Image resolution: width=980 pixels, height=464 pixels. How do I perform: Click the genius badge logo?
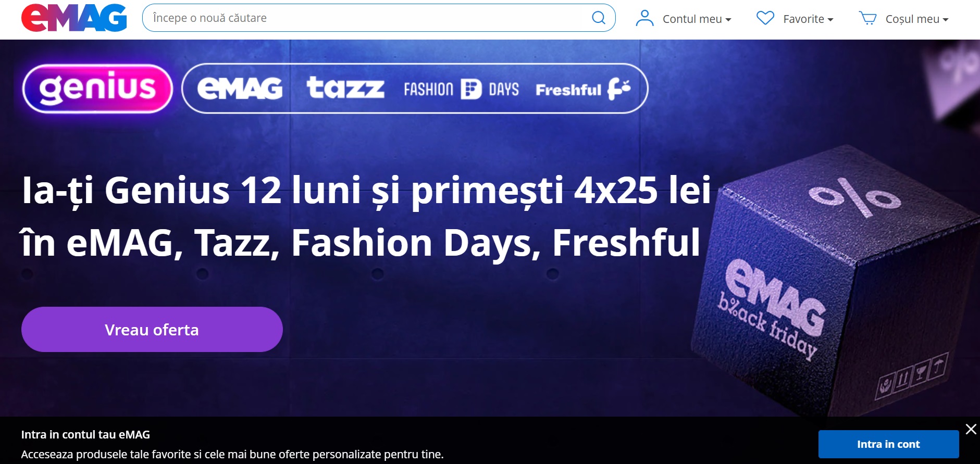coord(97,89)
